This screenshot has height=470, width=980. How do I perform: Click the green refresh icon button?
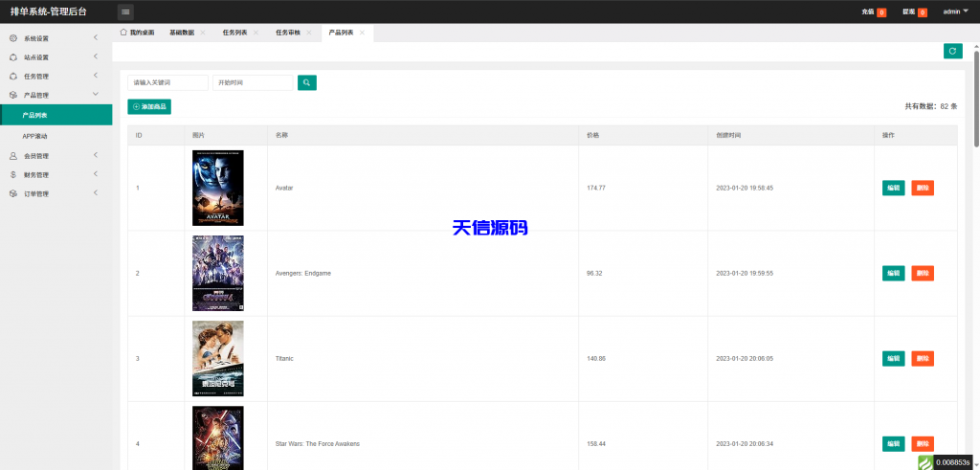(x=952, y=51)
